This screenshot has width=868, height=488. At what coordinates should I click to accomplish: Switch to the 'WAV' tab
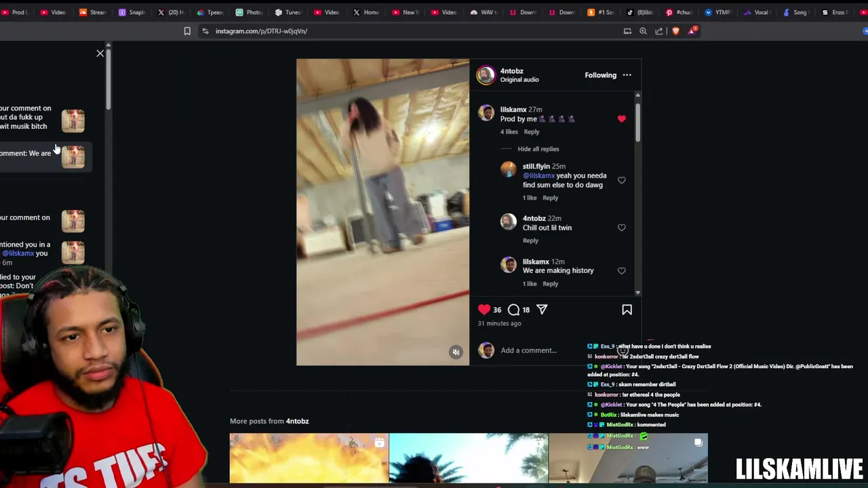484,12
